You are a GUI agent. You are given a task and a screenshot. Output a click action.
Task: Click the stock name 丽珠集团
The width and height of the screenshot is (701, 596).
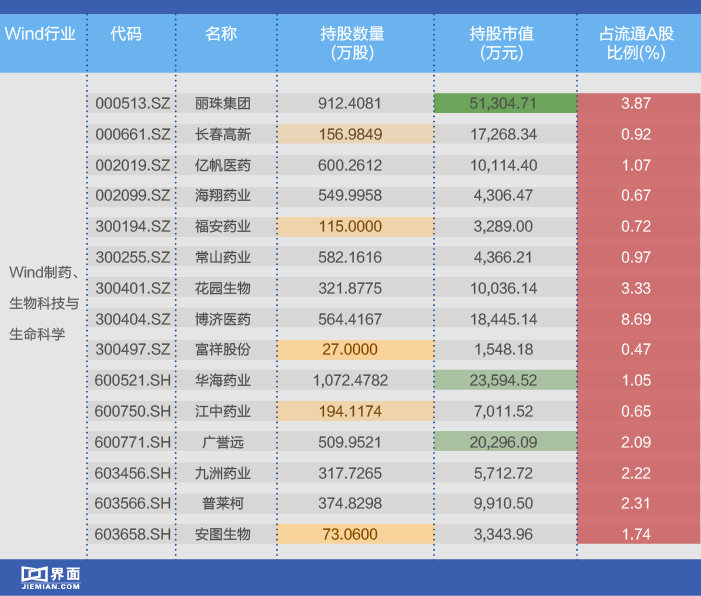pos(223,103)
